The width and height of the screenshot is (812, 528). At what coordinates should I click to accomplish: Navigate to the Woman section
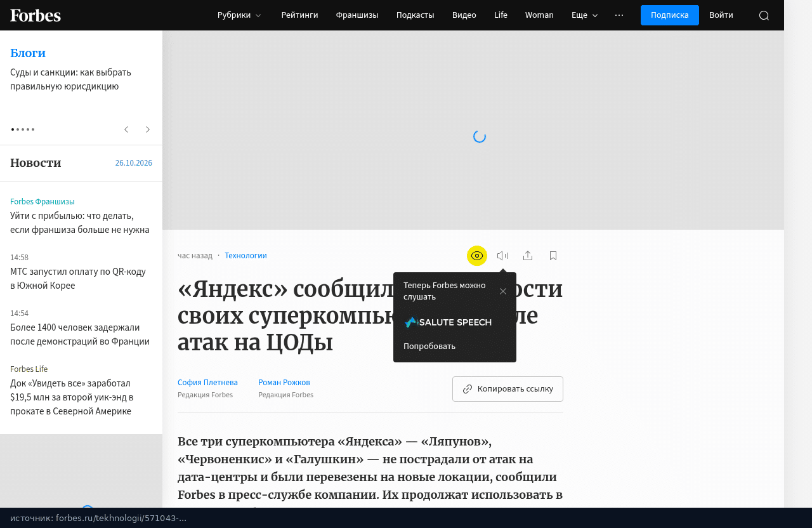539,15
